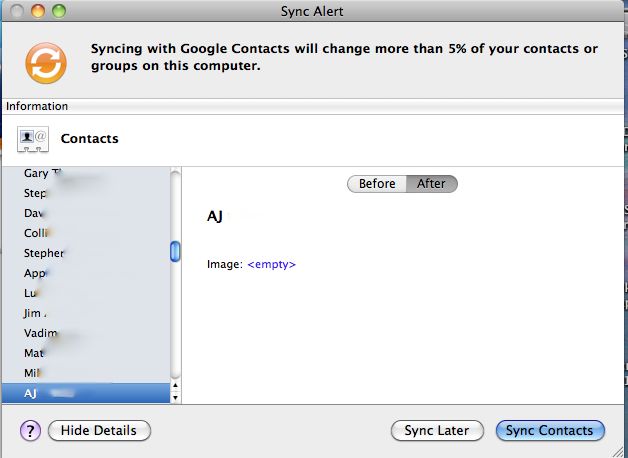The height and width of the screenshot is (458, 628).
Task: Click the contact list scrollbar thumb
Action: [176, 251]
